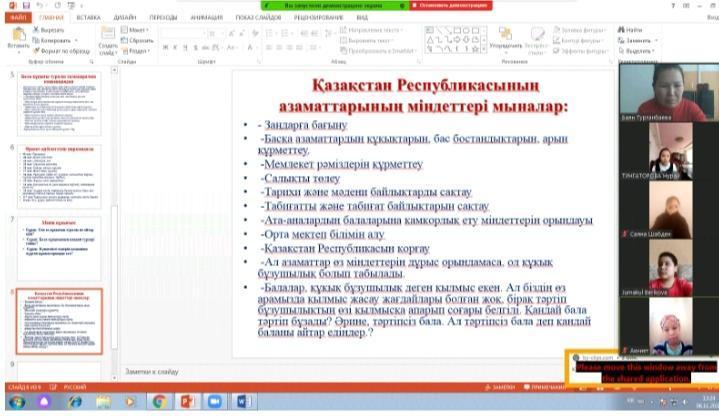Open Internet Explorer from taskbar

[75, 402]
